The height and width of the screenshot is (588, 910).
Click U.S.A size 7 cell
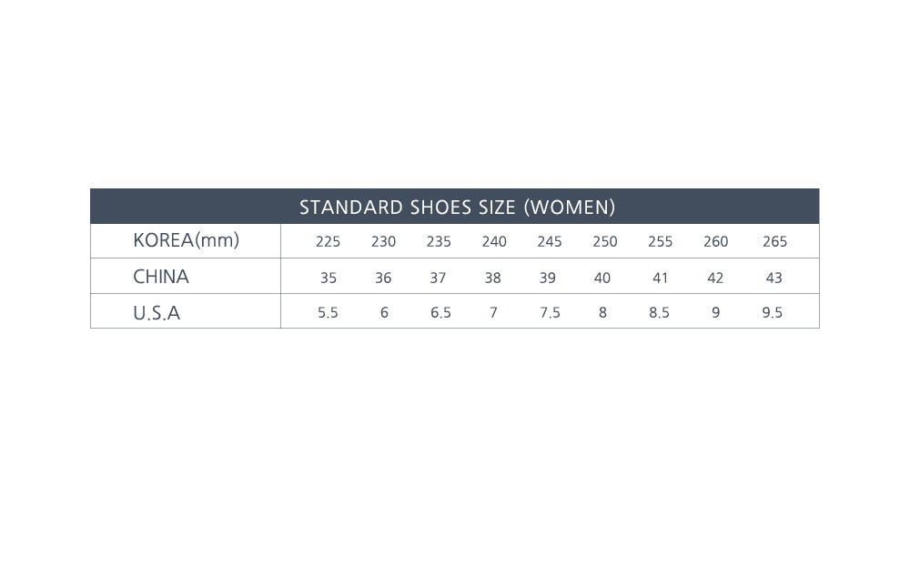[493, 313]
